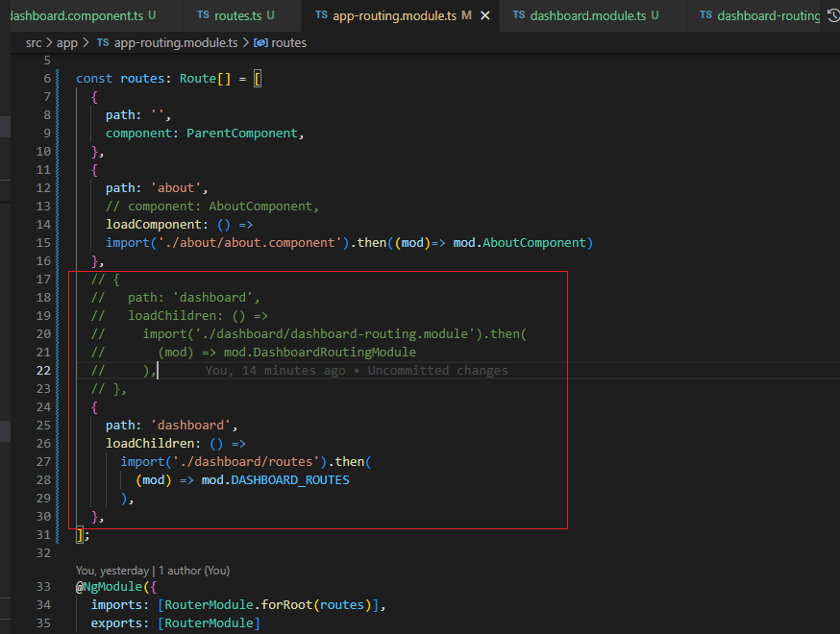Click on the ParentComponent identifier
This screenshot has width=840, height=634.
click(243, 134)
